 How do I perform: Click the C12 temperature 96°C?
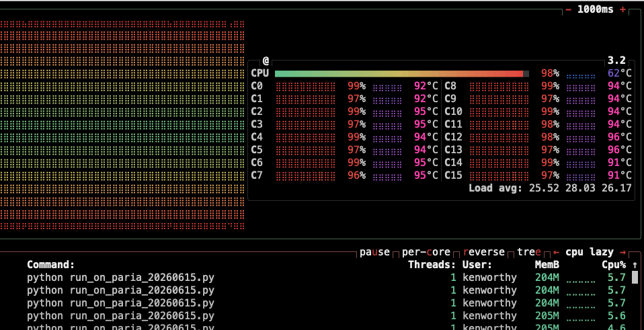pos(619,137)
